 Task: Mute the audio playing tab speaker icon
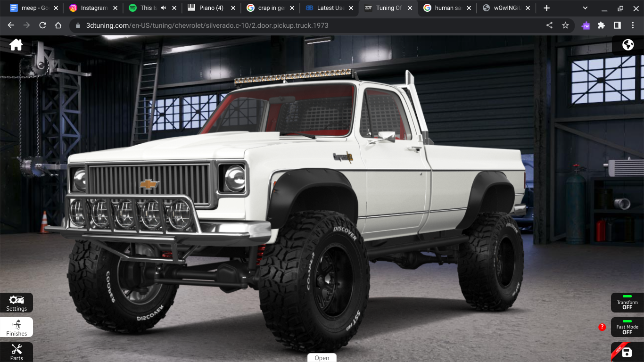point(164,8)
